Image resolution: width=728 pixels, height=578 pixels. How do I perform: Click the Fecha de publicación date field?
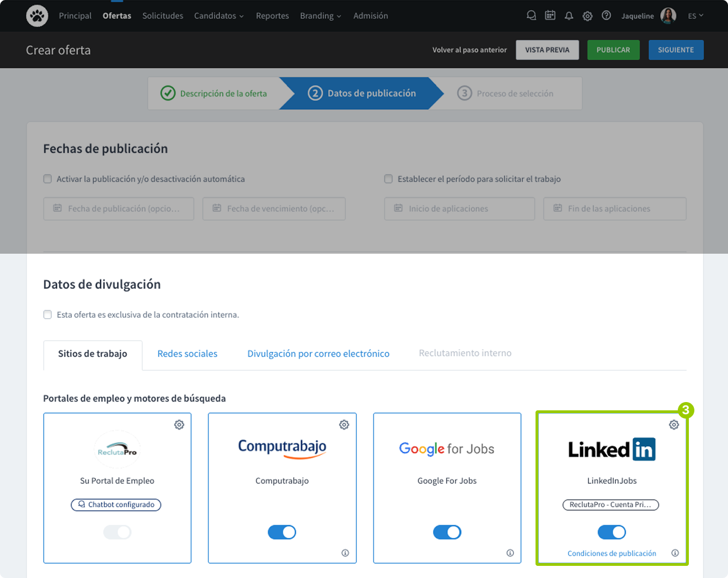pyautogui.click(x=118, y=208)
